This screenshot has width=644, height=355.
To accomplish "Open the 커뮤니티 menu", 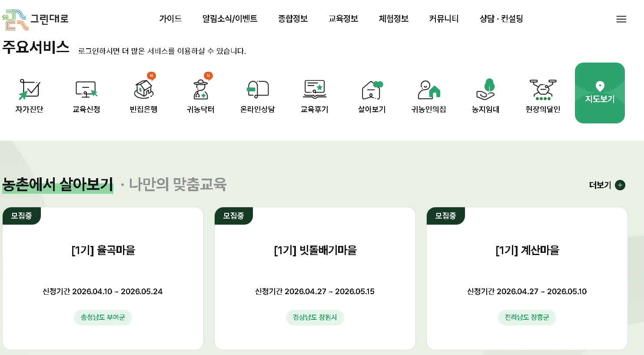I will pyautogui.click(x=444, y=19).
